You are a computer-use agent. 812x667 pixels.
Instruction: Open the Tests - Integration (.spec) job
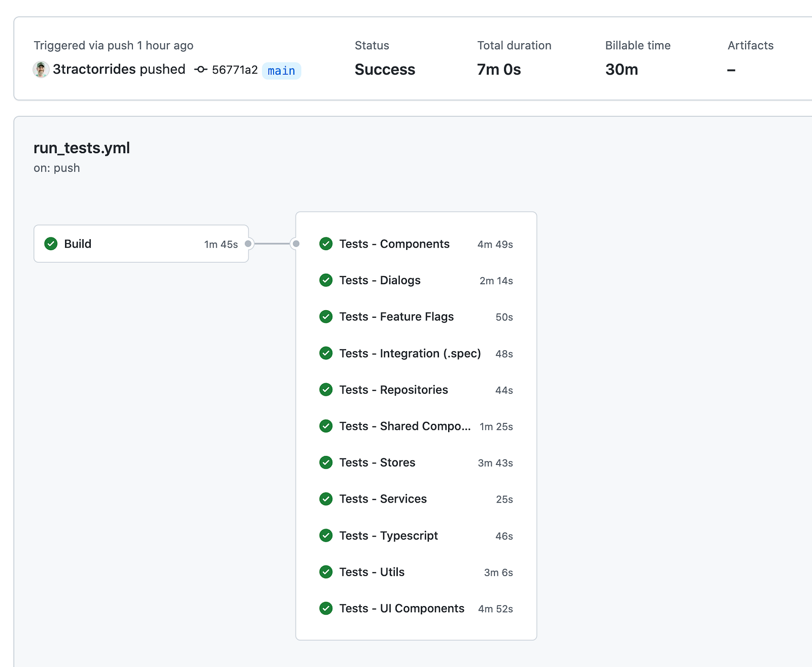(410, 353)
